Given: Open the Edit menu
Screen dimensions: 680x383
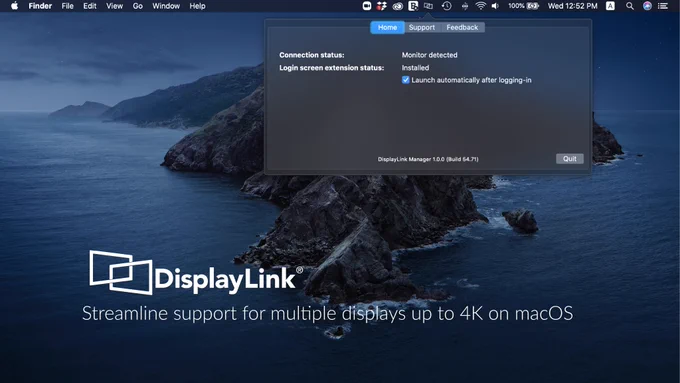Looking at the screenshot, I should click(90, 6).
